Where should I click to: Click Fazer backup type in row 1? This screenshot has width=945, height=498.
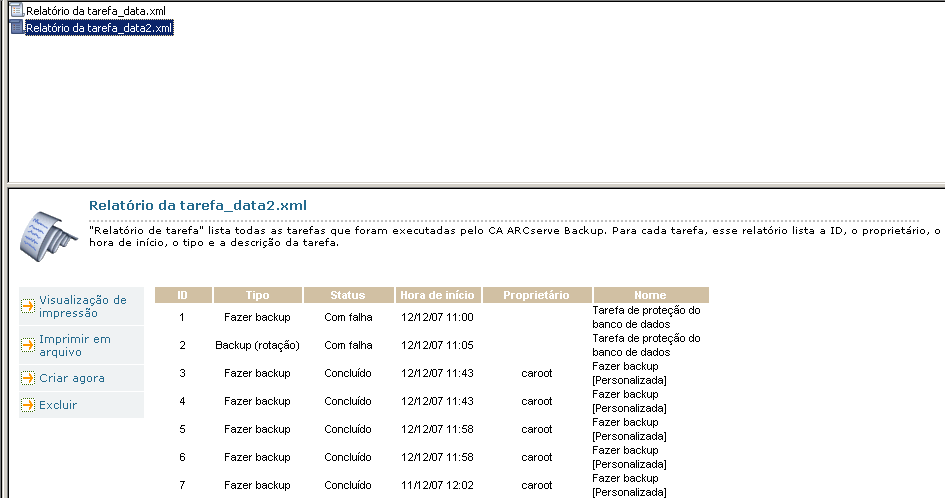click(257, 317)
